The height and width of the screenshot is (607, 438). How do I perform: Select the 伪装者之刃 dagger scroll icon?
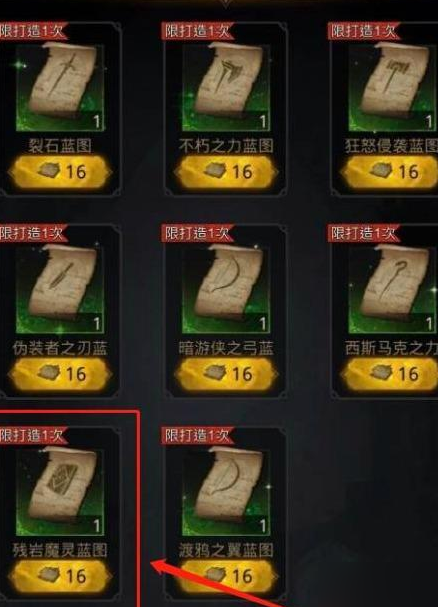60,290
